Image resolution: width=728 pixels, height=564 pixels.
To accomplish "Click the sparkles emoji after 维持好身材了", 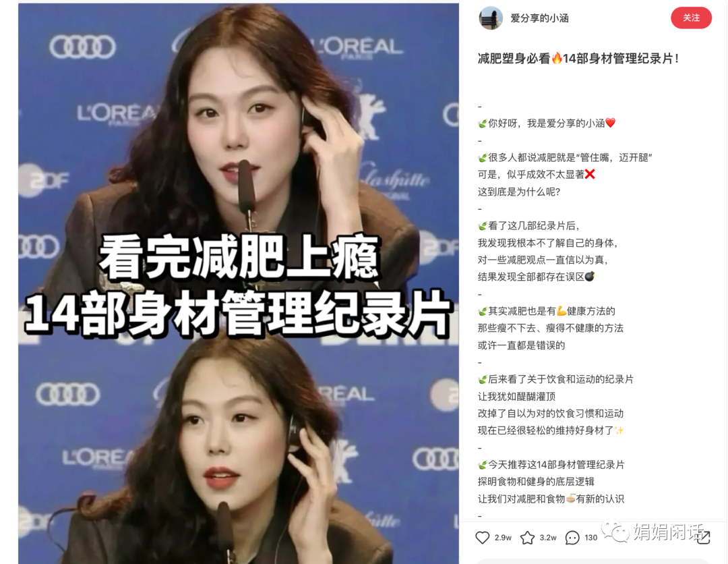I will click(x=619, y=430).
